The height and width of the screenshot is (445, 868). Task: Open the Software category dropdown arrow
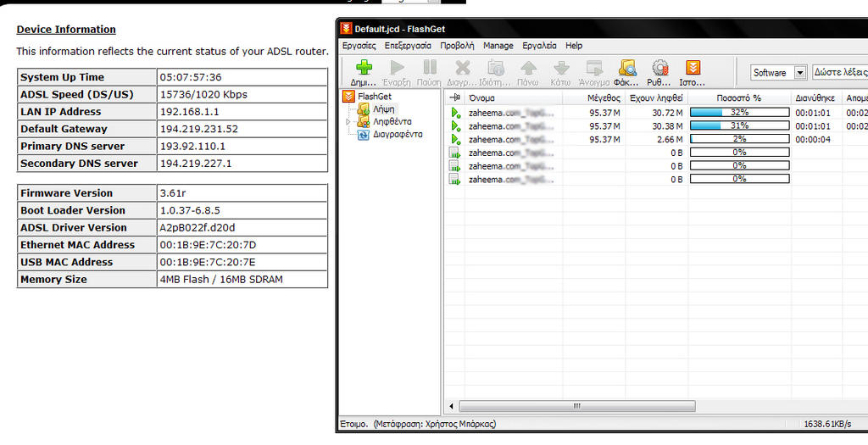[x=799, y=73]
